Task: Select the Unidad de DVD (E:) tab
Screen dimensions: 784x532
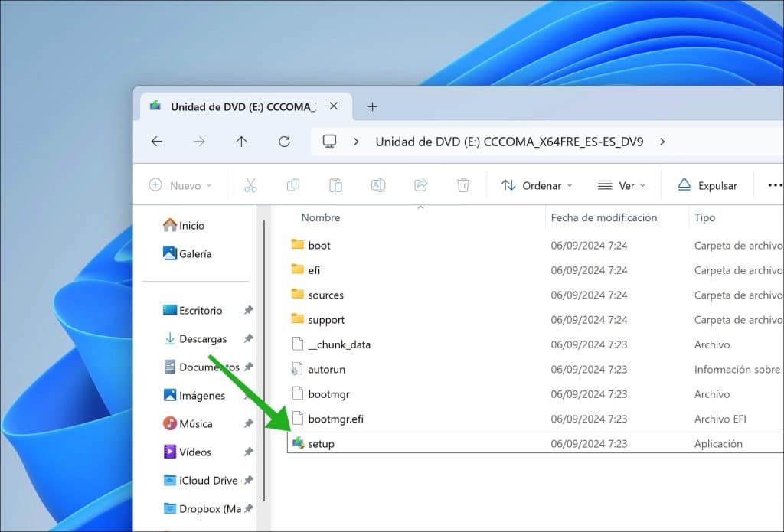Action: [x=246, y=106]
